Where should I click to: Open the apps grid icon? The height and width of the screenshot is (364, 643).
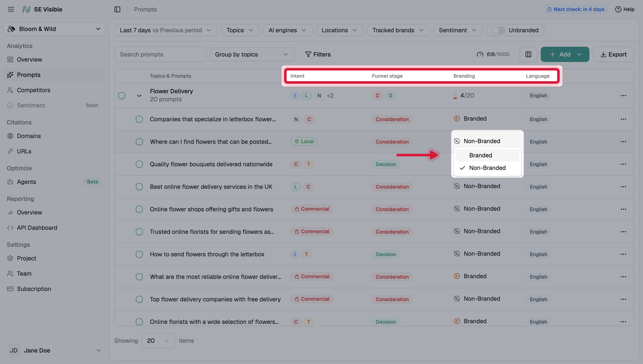pyautogui.click(x=11, y=9)
